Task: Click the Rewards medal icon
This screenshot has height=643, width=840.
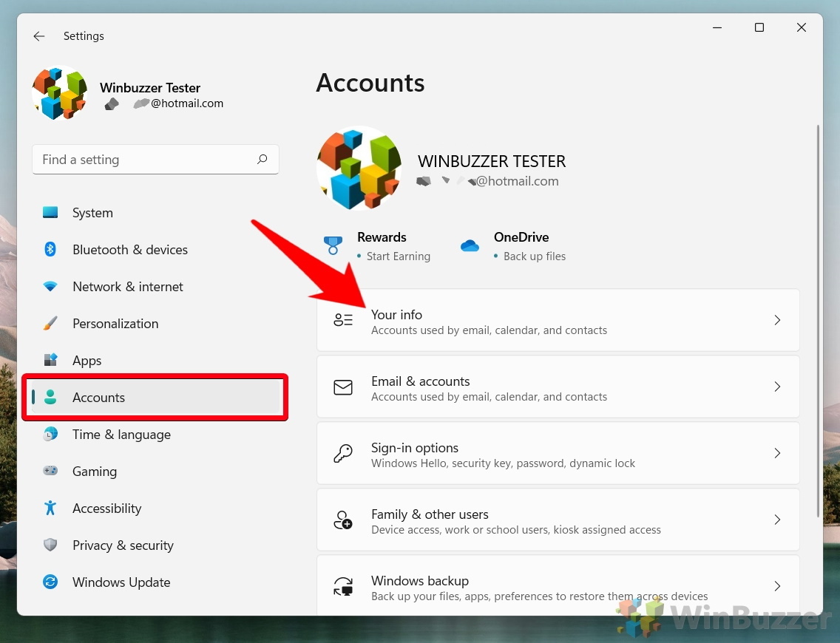Action: tap(333, 245)
